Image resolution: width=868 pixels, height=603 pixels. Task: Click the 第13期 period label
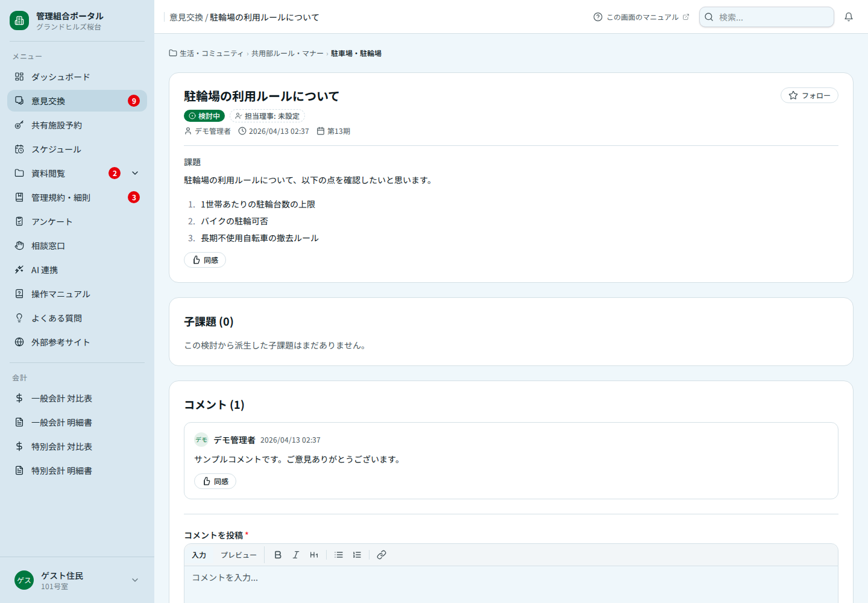pyautogui.click(x=333, y=131)
